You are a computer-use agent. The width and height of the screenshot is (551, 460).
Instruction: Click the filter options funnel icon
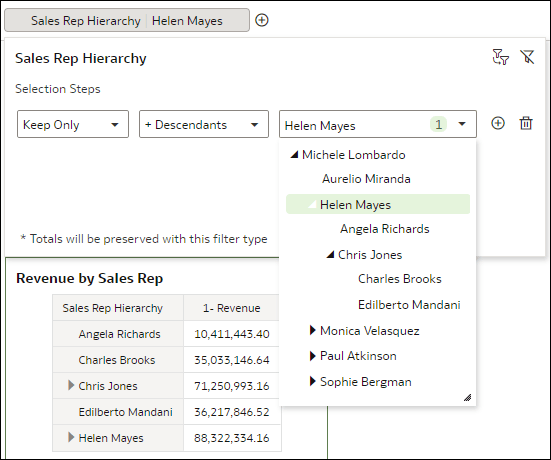(x=500, y=57)
